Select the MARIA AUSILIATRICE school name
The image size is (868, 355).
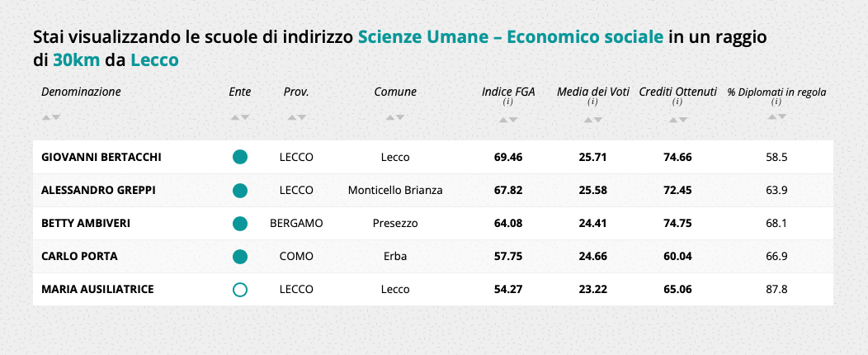[97, 289]
